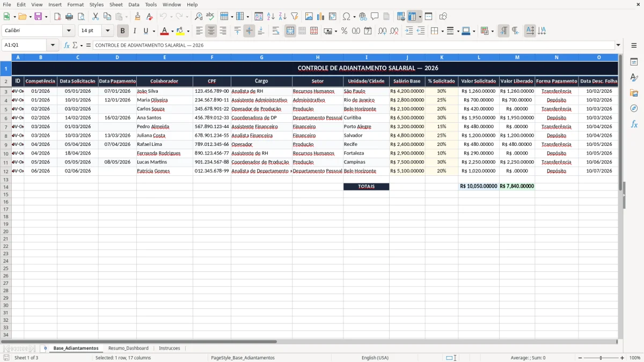Open the sidebar Properties deck
The image size is (644, 362).
point(634,62)
